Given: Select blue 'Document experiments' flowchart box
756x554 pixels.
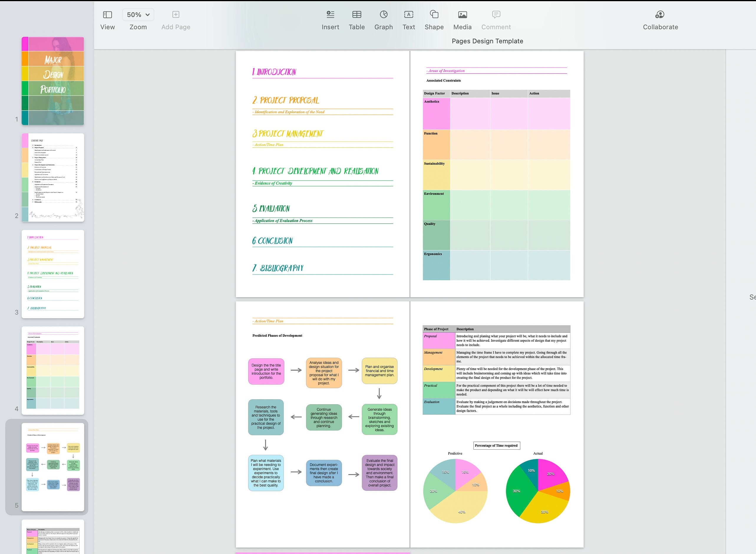Looking at the screenshot, I should tap(324, 473).
